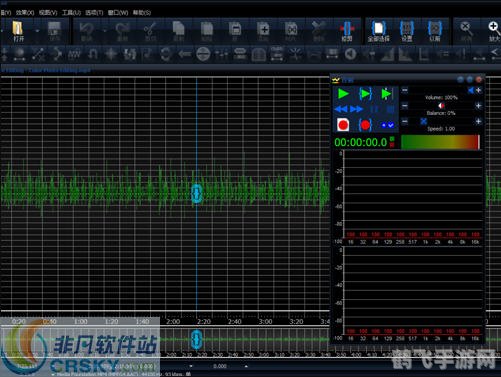This screenshot has width=501, height=377.
Task: Zoom out with the magnifier X icon
Action: 466,31
